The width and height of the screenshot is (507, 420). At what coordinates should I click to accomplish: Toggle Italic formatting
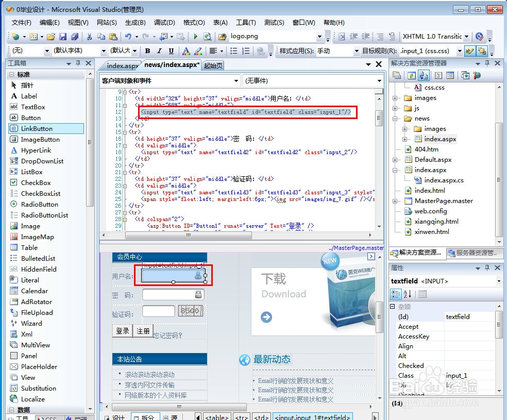(x=159, y=51)
